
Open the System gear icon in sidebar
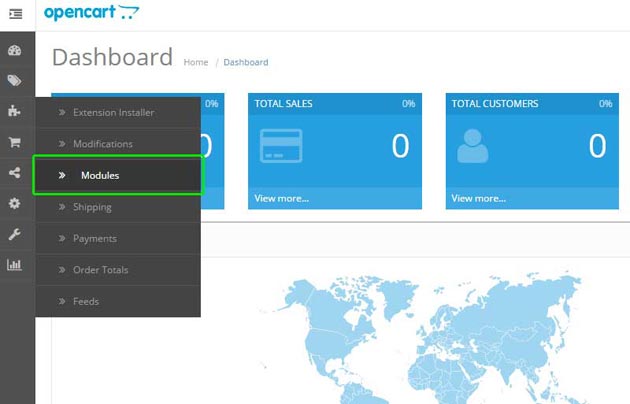pyautogui.click(x=15, y=204)
